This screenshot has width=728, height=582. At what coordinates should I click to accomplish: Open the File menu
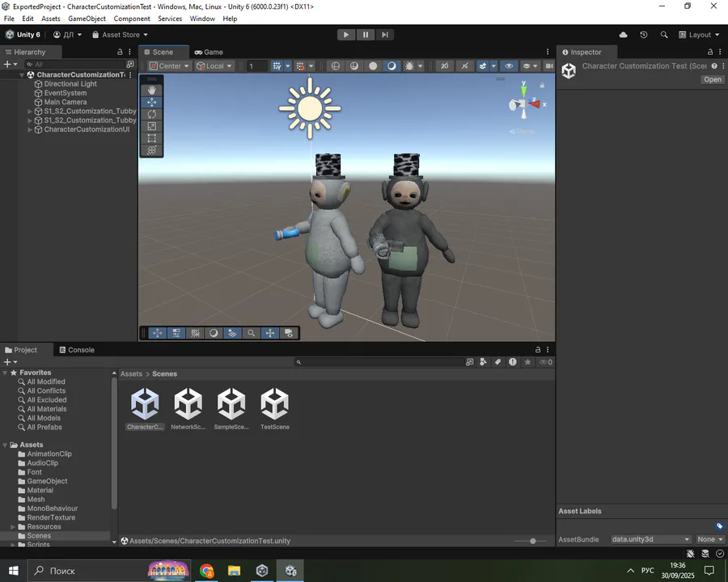(9, 19)
